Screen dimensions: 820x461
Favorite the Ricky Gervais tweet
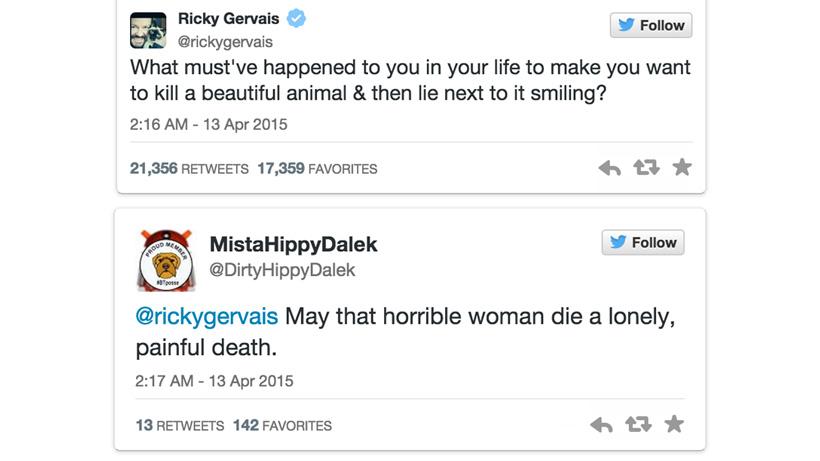click(x=682, y=167)
